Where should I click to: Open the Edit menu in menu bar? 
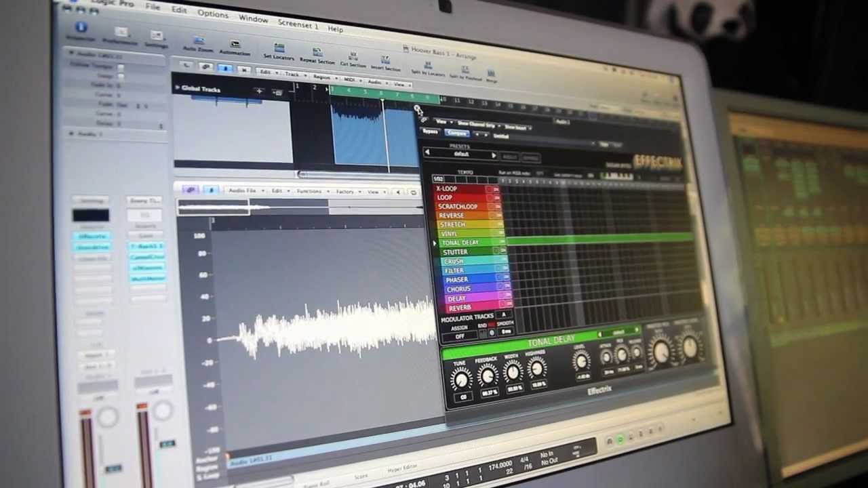coord(179,10)
